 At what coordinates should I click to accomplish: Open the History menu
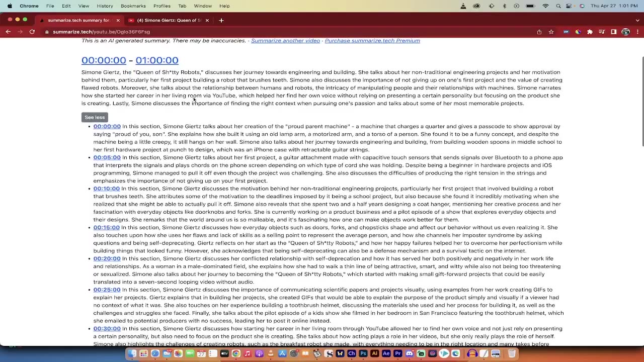(105, 6)
